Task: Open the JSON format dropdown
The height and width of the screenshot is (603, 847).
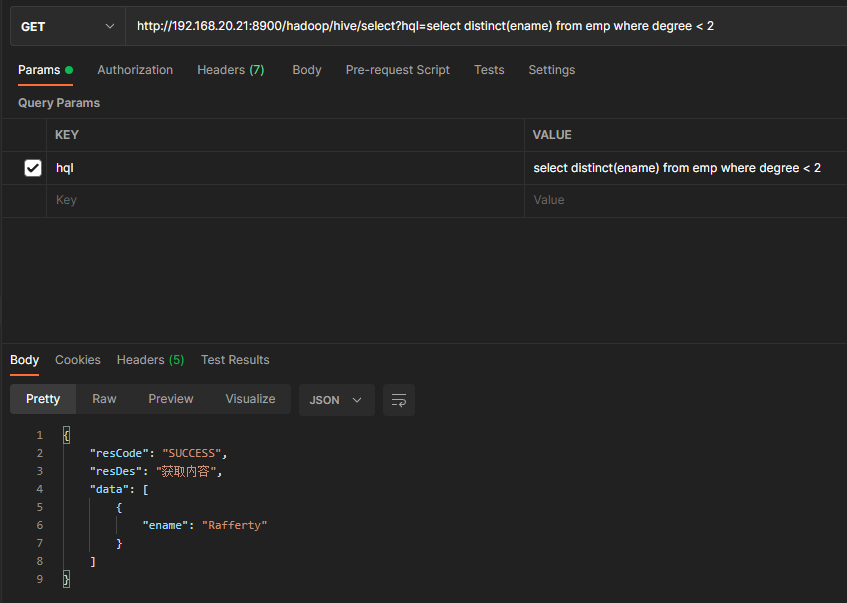Action: (337, 400)
